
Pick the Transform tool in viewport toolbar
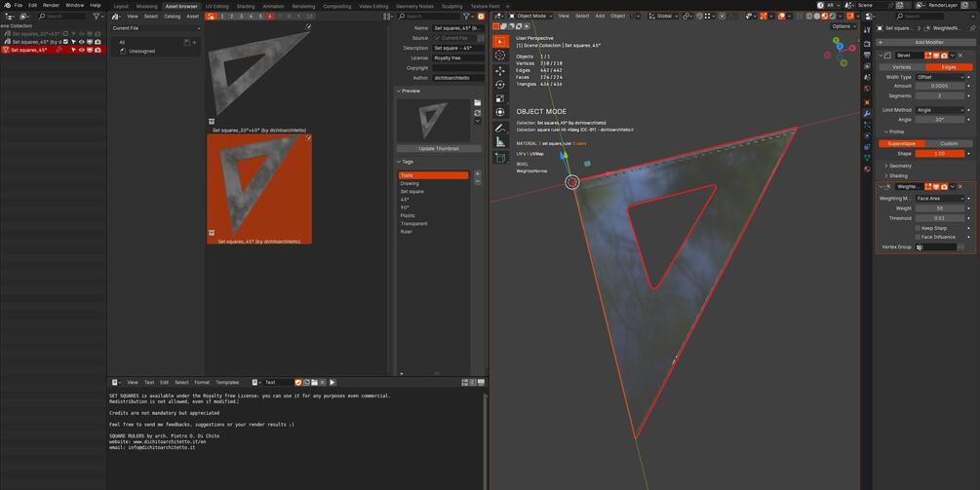point(500,112)
